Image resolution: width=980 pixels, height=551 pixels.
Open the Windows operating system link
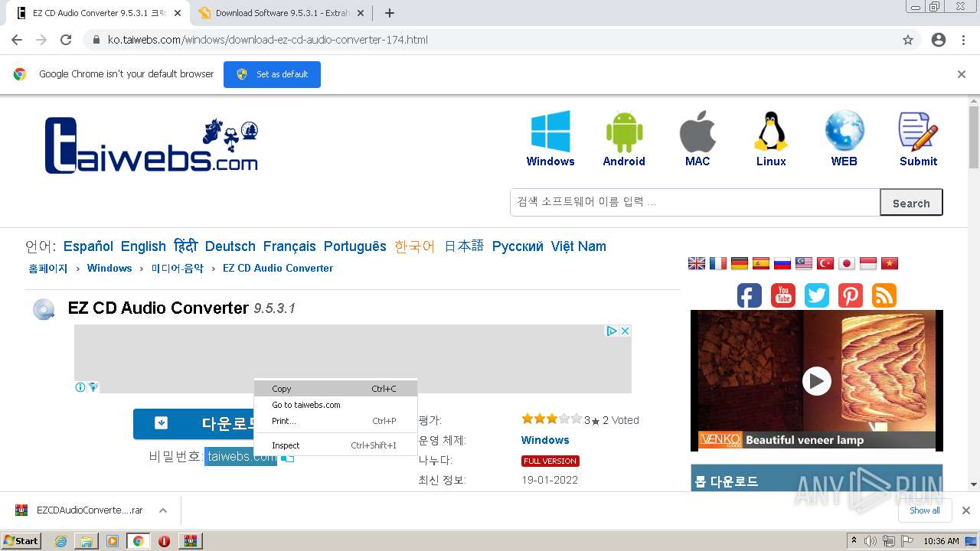[545, 440]
